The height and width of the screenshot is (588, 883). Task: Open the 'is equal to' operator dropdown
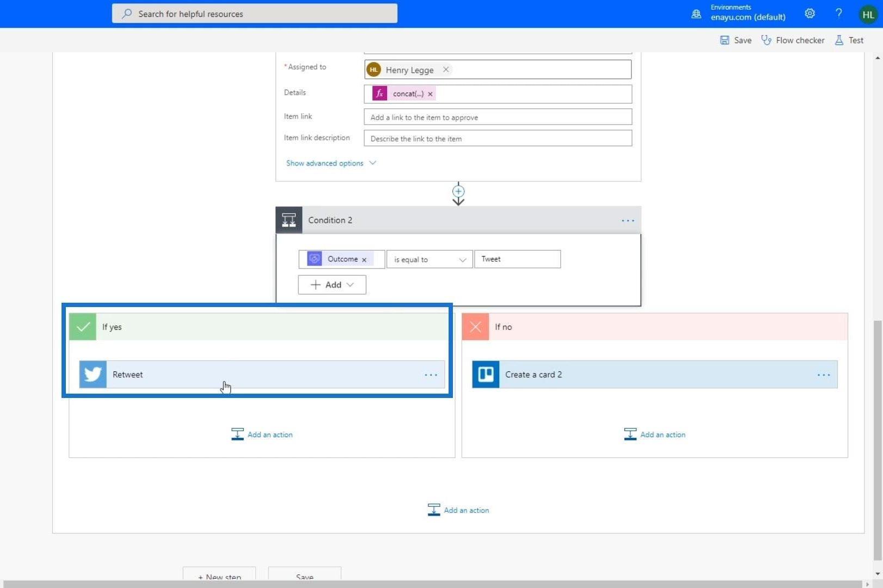tap(430, 259)
